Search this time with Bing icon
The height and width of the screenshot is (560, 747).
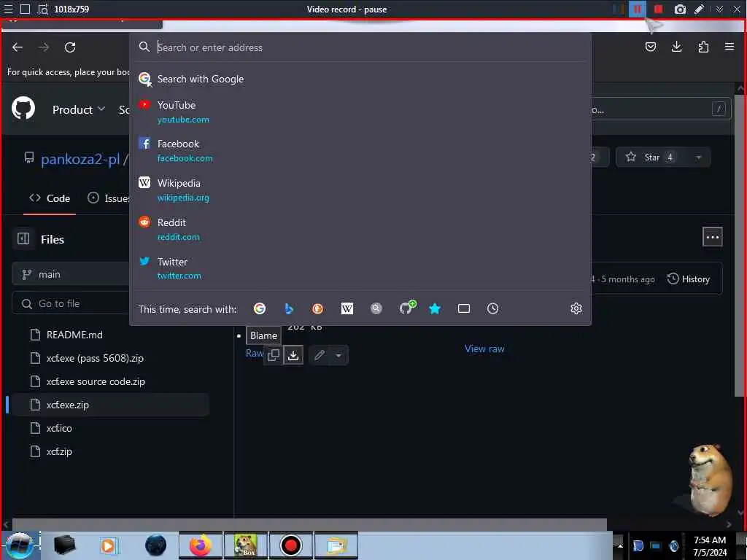click(289, 308)
